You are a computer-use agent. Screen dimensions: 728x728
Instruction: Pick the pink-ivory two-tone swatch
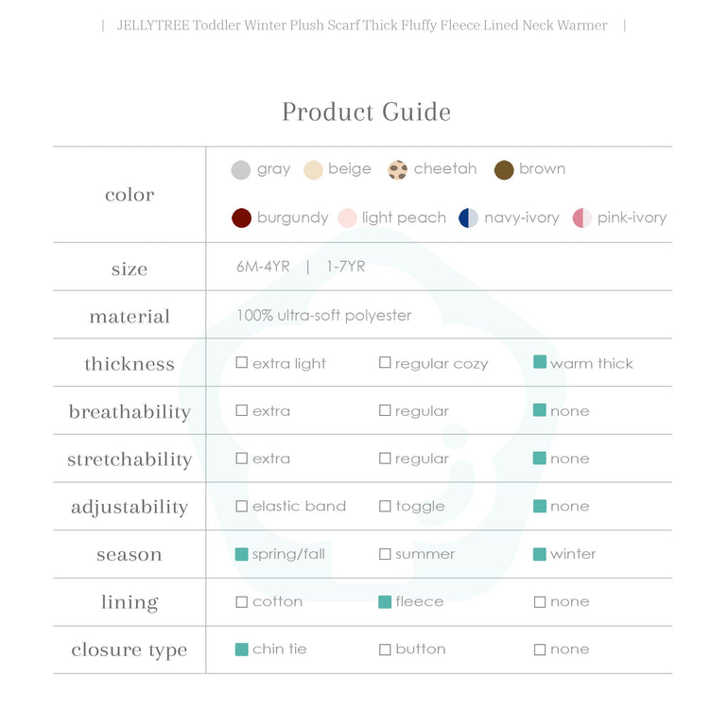(582, 218)
